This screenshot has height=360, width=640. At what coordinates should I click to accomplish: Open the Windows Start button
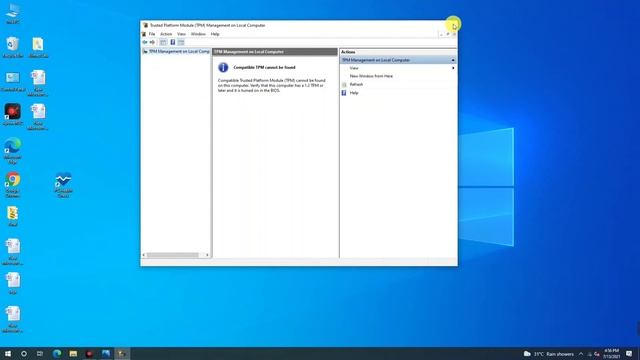click(x=8, y=353)
